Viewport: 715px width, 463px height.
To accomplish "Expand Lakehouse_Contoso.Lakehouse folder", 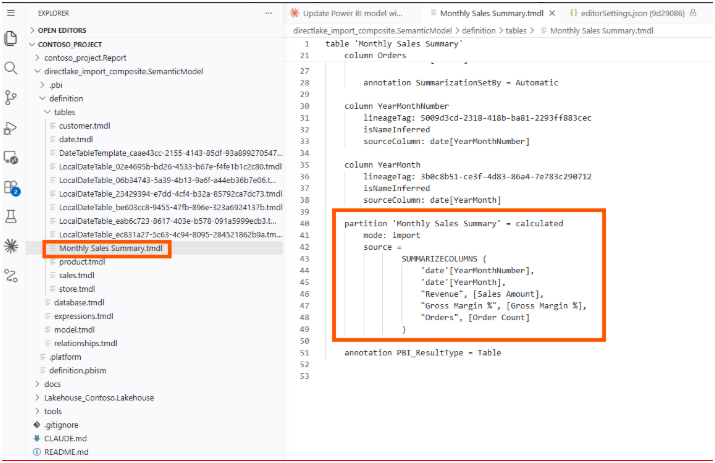I will pyautogui.click(x=98, y=398).
